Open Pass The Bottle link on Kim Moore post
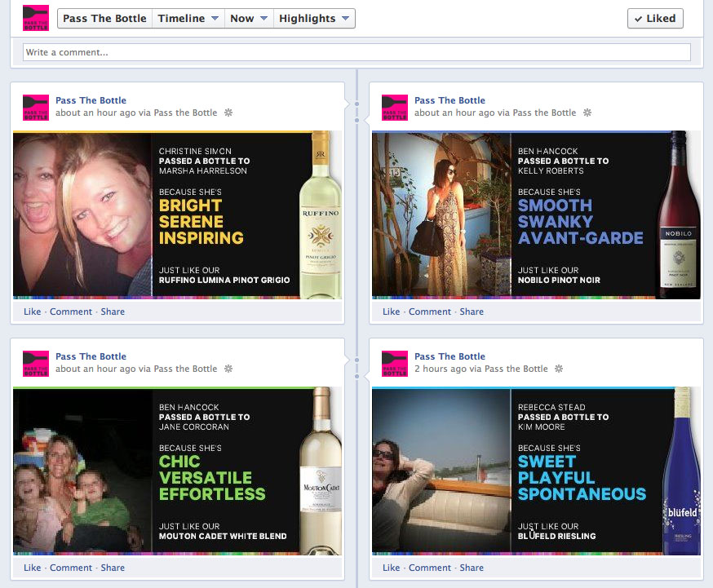This screenshot has height=588, width=713. 449,356
